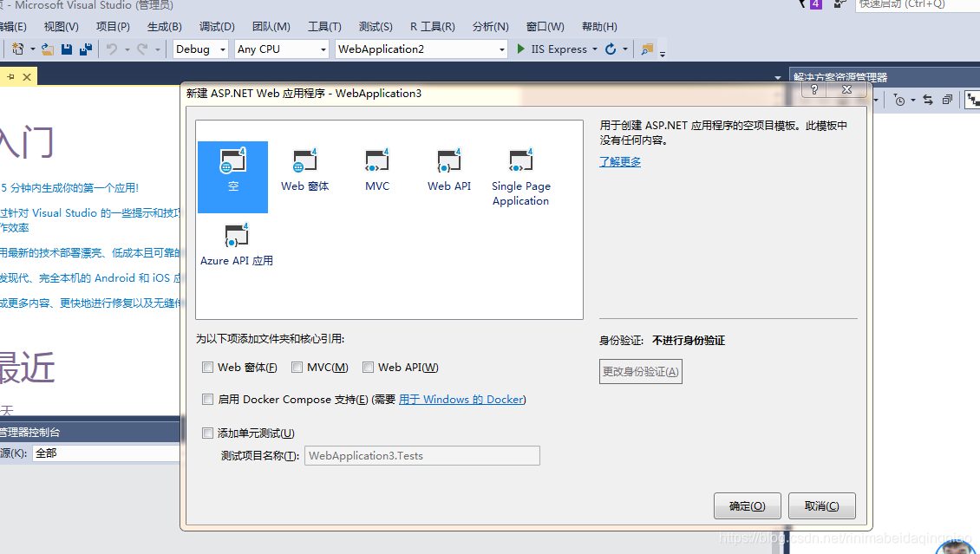Expand the Redo history dropdown arrow
Viewport: 980px width, 554px height.
[x=158, y=49]
